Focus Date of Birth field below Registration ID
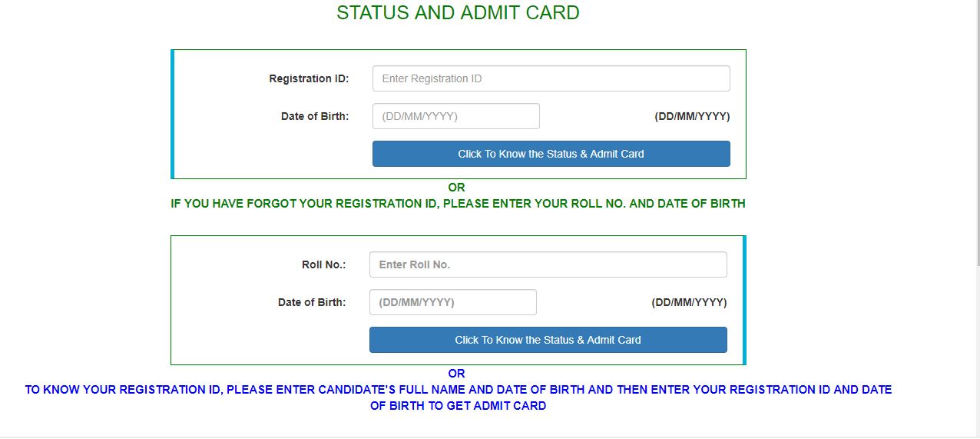The width and height of the screenshot is (980, 439). (x=455, y=116)
